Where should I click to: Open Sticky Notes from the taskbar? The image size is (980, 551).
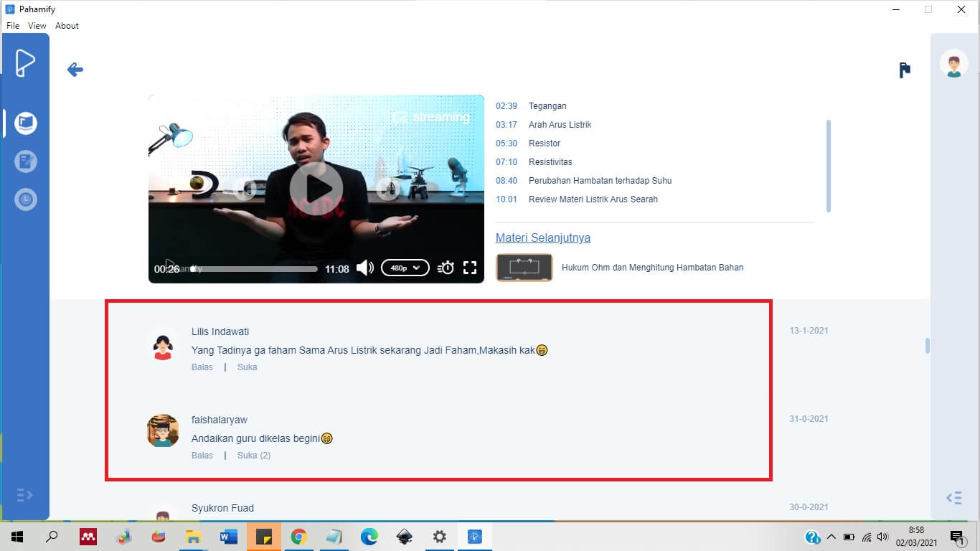pos(263,537)
